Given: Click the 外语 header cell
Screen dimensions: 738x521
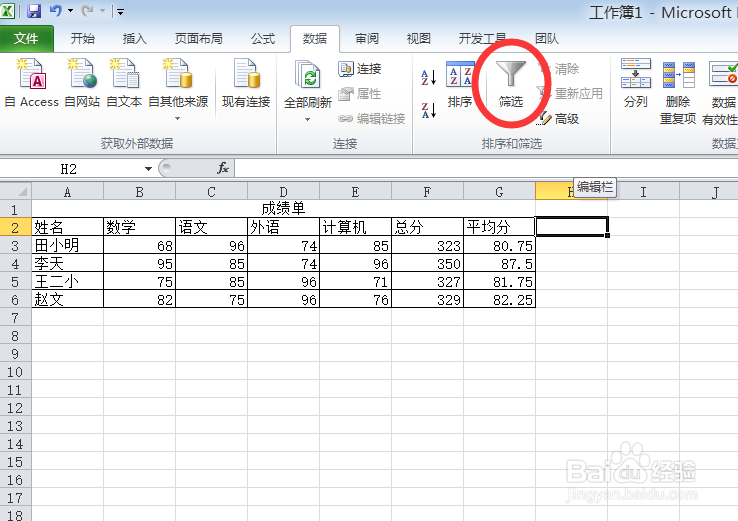Looking at the screenshot, I should click(x=283, y=227).
